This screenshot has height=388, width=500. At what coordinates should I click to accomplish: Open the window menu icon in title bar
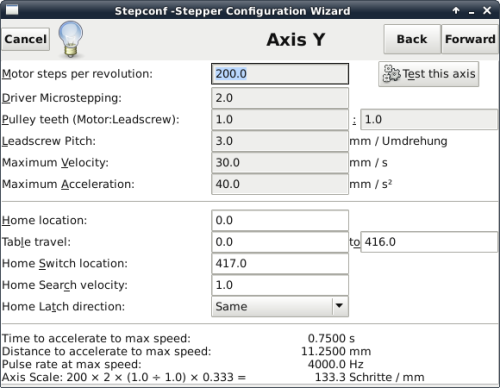(x=12, y=10)
